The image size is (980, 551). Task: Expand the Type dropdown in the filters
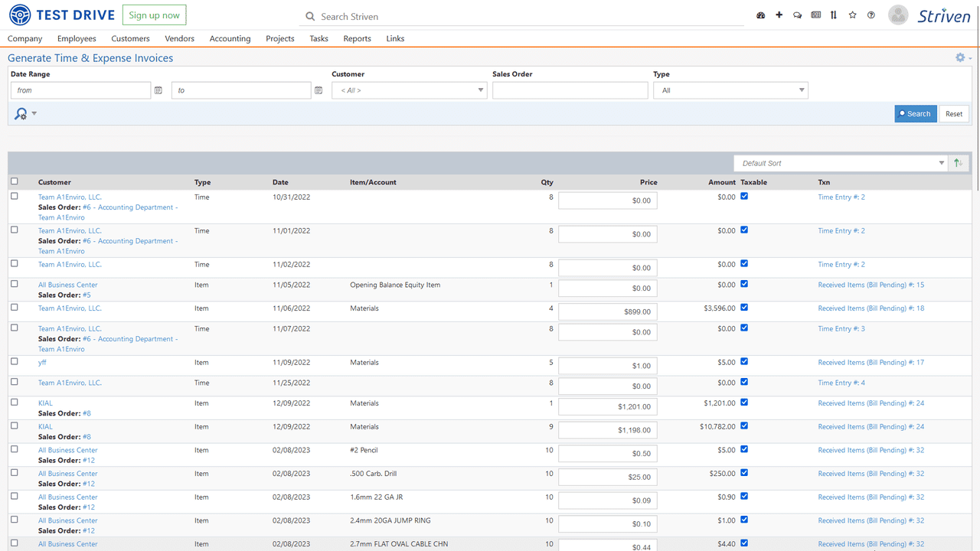(x=730, y=90)
